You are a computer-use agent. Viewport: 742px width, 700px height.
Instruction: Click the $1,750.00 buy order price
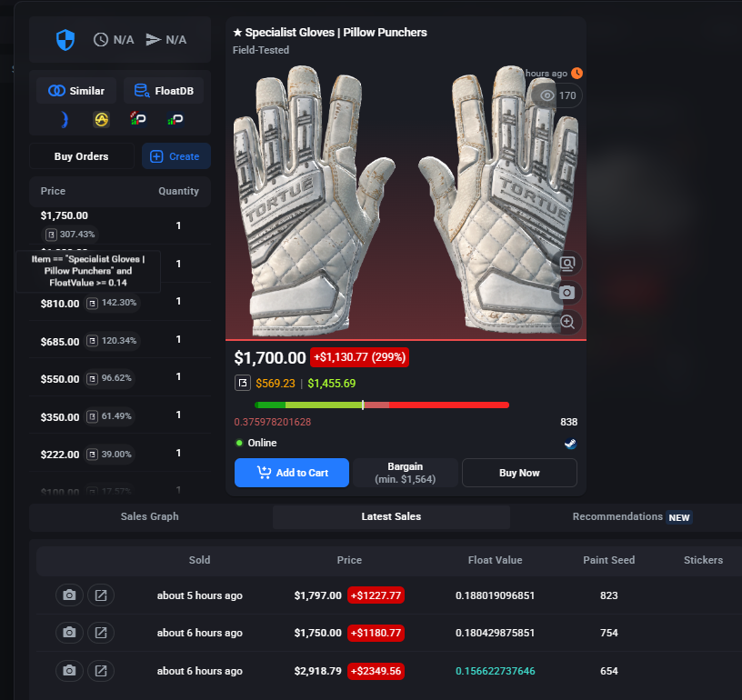pyautogui.click(x=65, y=215)
